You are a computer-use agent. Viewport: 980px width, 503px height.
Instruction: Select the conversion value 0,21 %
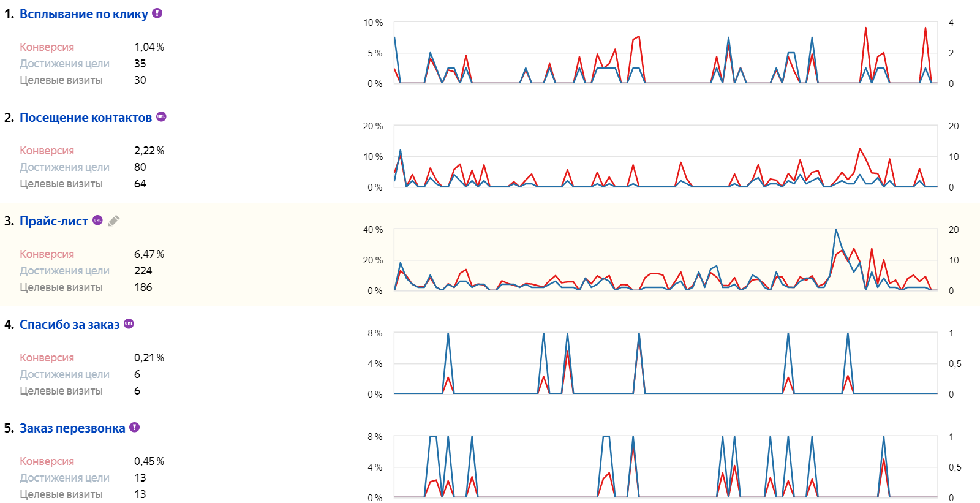coord(149,358)
